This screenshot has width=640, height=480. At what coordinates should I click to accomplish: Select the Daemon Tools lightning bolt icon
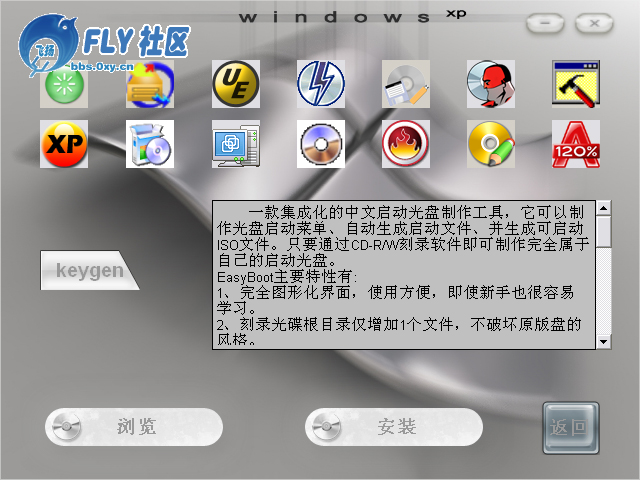tap(321, 84)
